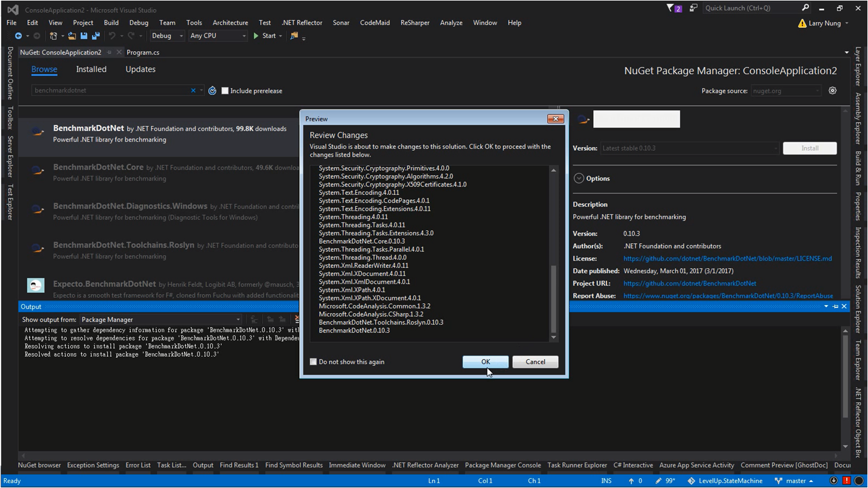Click the download arrow icon in status bar
Viewport: 868px width, 488px height.
835,481
